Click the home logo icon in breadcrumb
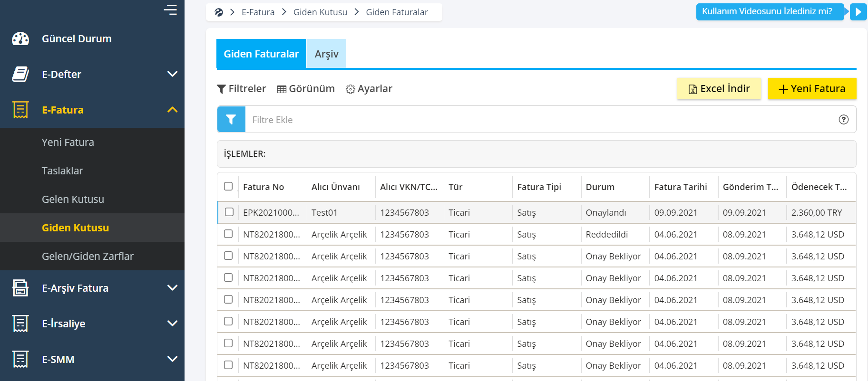Image resolution: width=868 pixels, height=381 pixels. (x=219, y=12)
